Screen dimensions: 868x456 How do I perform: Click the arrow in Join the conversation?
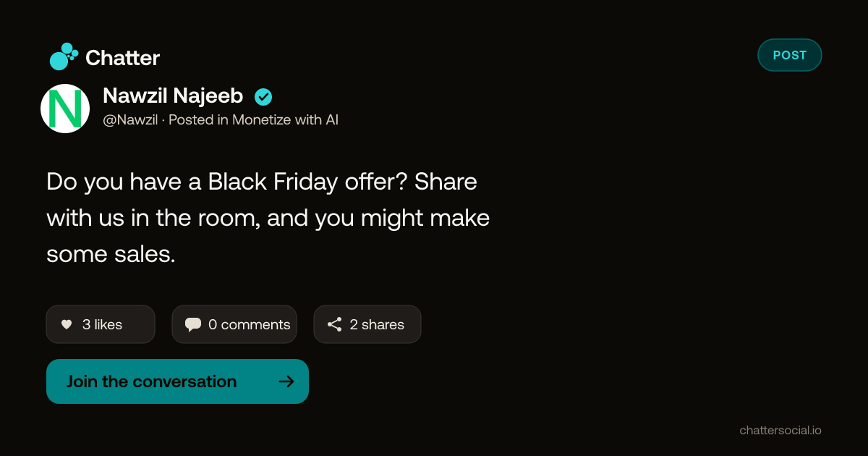click(x=286, y=381)
